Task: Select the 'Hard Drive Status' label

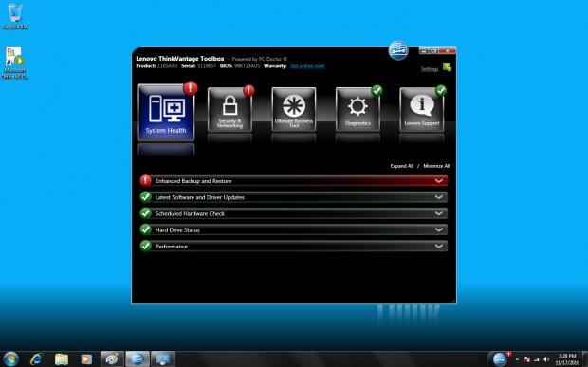Action: click(x=177, y=230)
